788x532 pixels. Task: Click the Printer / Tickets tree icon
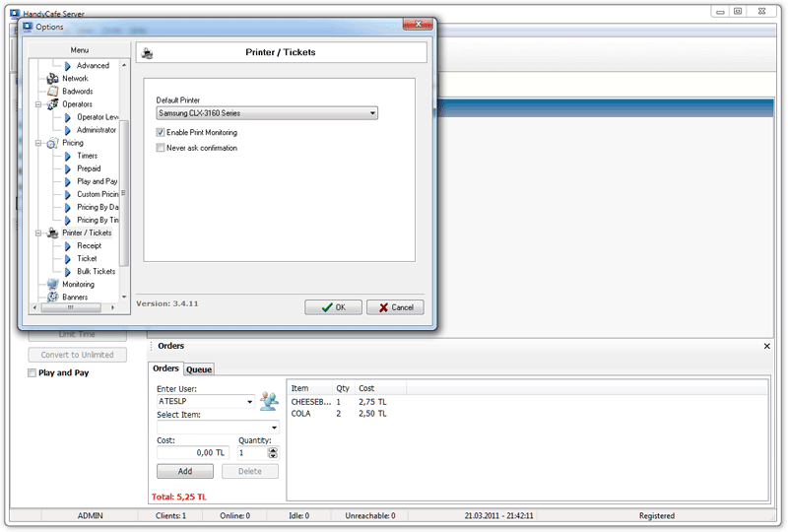click(x=52, y=233)
